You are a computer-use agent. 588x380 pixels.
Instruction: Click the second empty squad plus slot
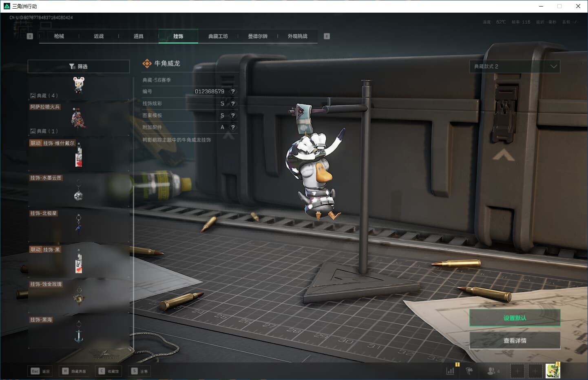(535, 371)
